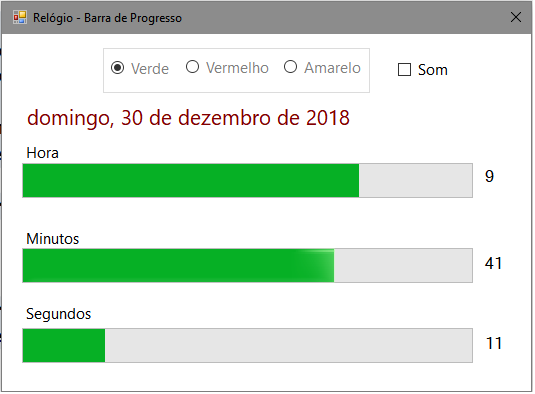The height and width of the screenshot is (394, 535).
Task: Click the seconds value 11
Action: tap(495, 344)
